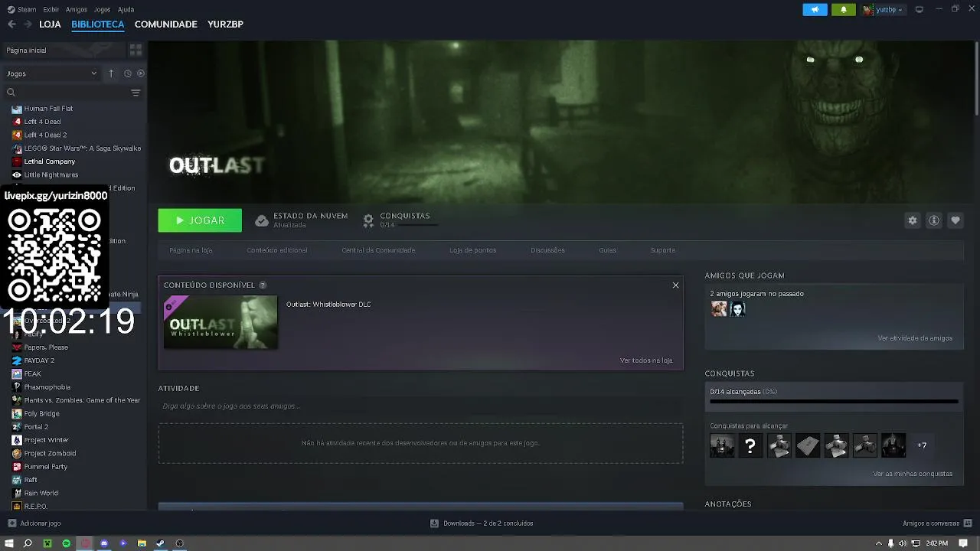
Task: Open the advanced library filter options icon
Action: (x=136, y=93)
